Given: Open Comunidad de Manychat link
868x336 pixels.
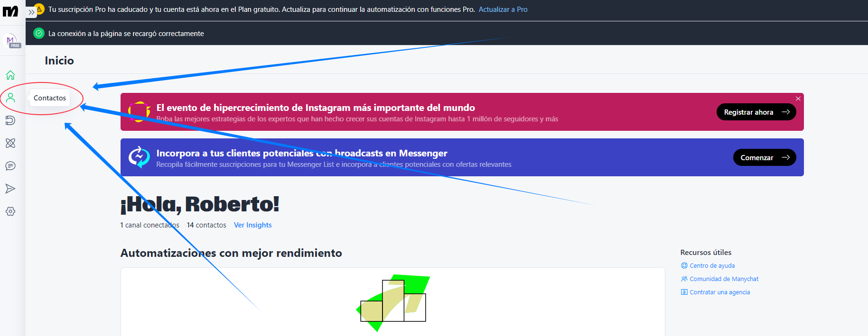Looking at the screenshot, I should [724, 279].
